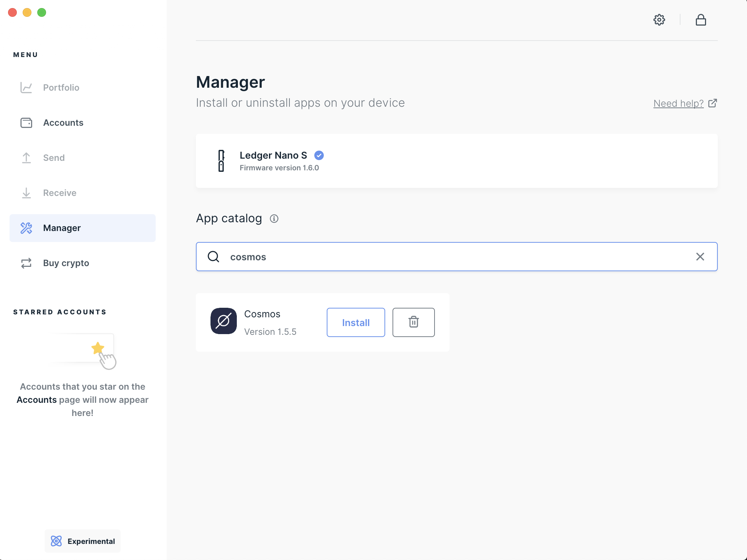
Task: Click the Ledger Nano S verified checkmark
Action: (x=318, y=155)
